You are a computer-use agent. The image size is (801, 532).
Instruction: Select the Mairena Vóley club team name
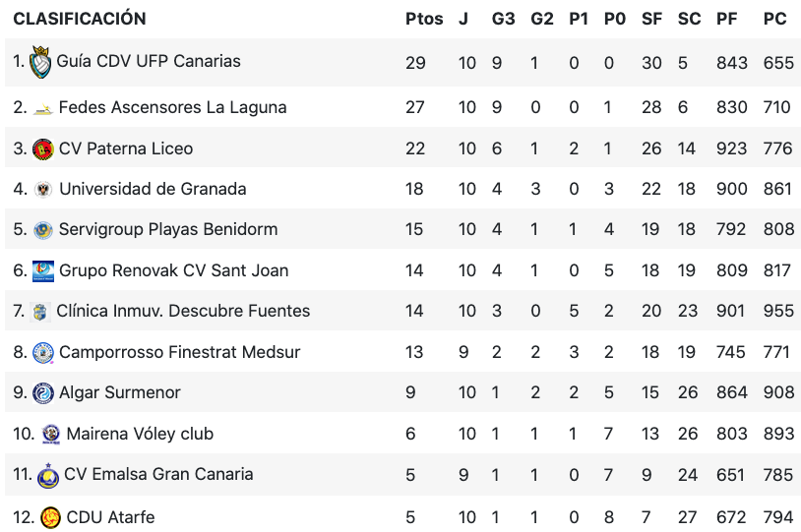140,434
